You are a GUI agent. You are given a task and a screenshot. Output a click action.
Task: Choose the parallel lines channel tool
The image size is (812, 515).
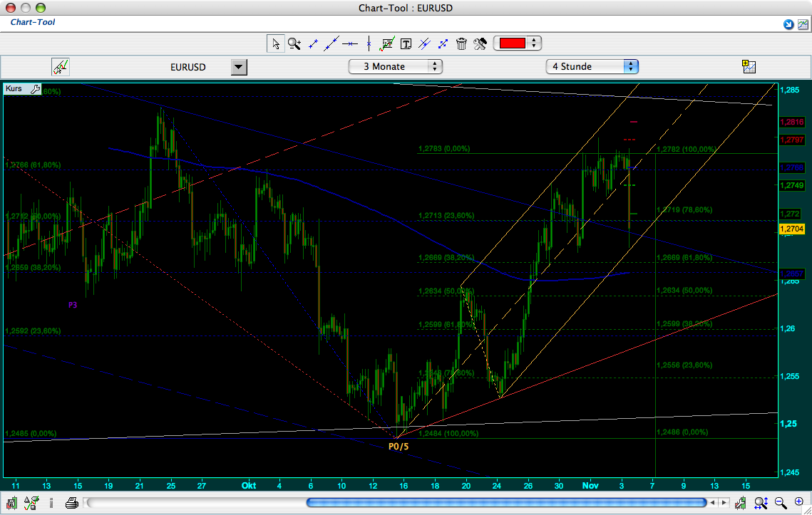pyautogui.click(x=424, y=43)
